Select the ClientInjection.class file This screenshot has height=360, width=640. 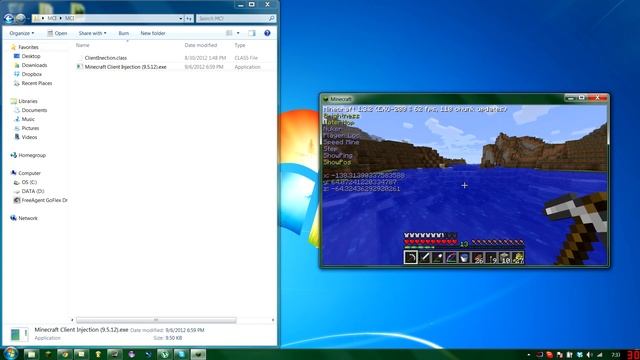[x=106, y=58]
